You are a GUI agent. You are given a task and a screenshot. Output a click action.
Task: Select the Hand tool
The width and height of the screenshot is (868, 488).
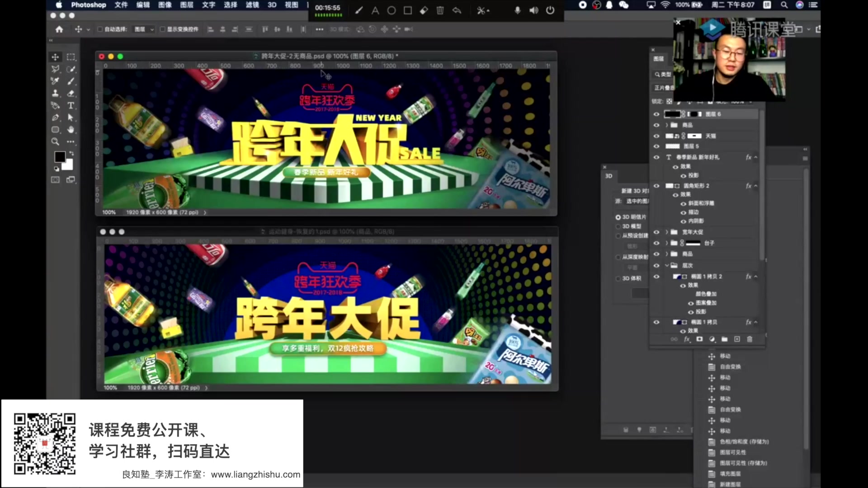pos(71,130)
